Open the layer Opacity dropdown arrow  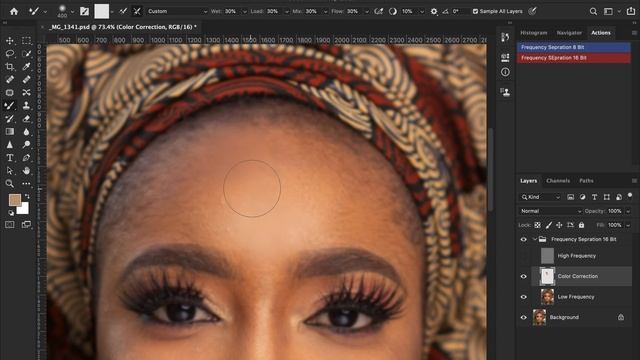[x=628, y=211]
